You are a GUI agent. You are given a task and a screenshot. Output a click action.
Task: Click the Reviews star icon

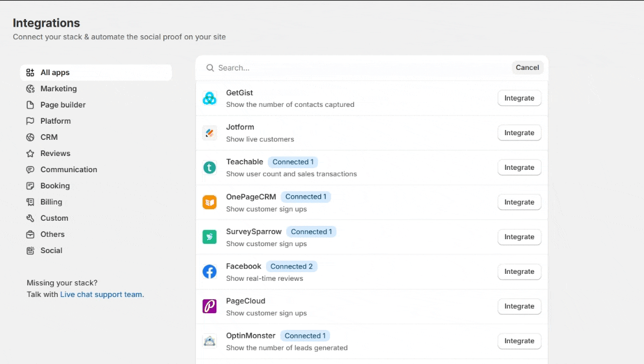[30, 154]
